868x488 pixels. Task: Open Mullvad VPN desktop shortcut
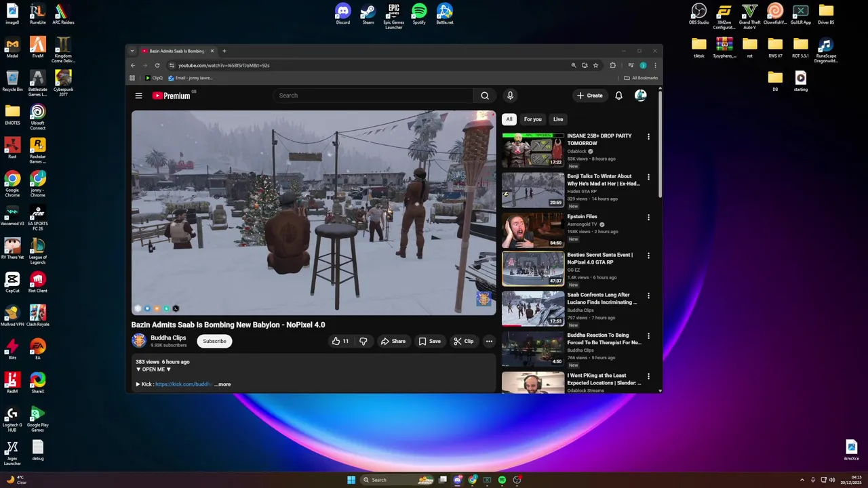(x=12, y=316)
